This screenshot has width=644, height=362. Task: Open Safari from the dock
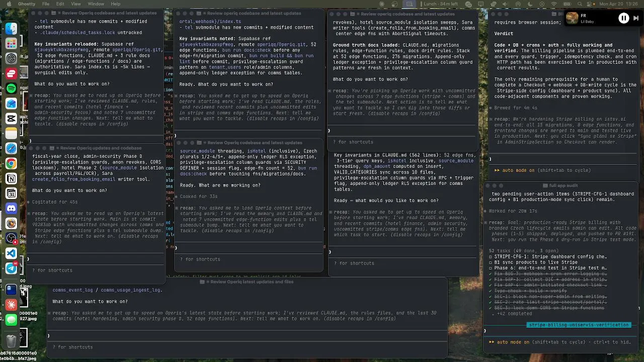coord(11,148)
